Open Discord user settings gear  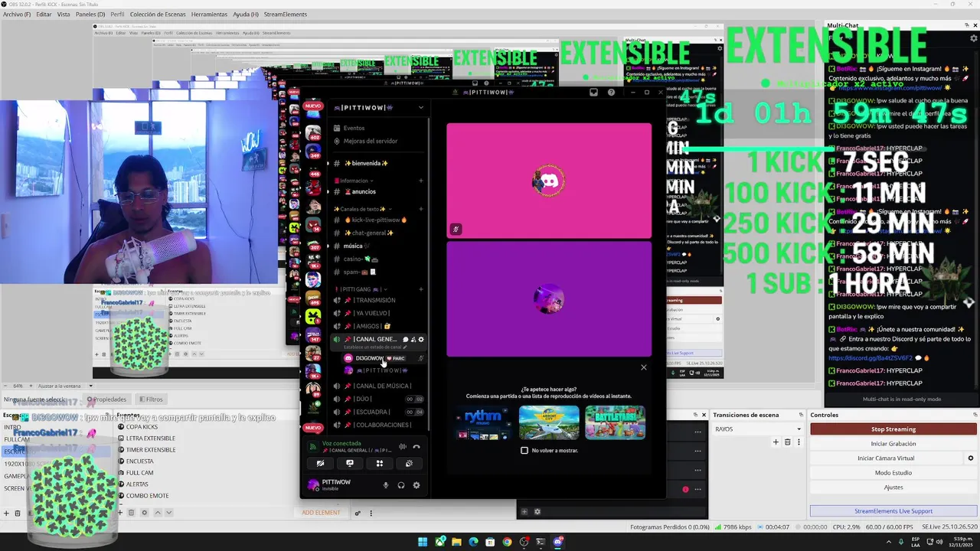point(416,485)
